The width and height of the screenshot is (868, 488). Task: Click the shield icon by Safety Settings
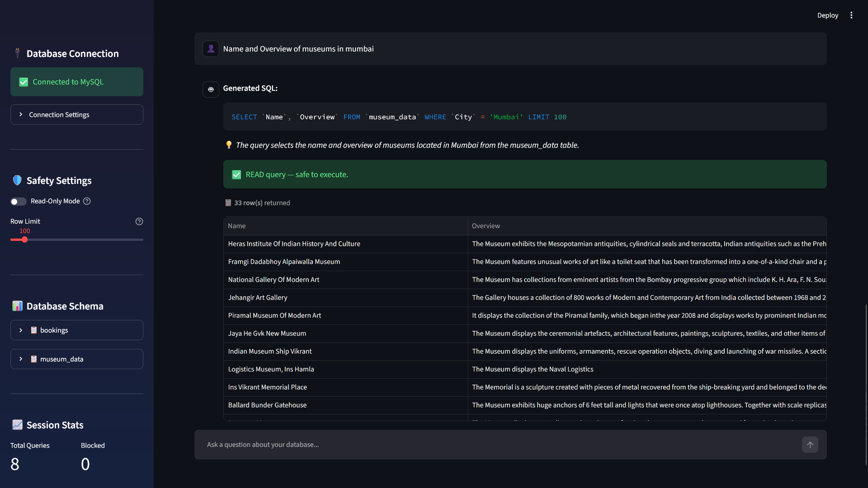click(x=17, y=180)
